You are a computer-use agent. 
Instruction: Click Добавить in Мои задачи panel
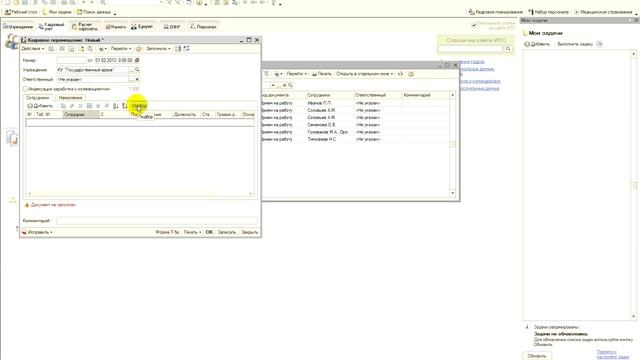537,44
